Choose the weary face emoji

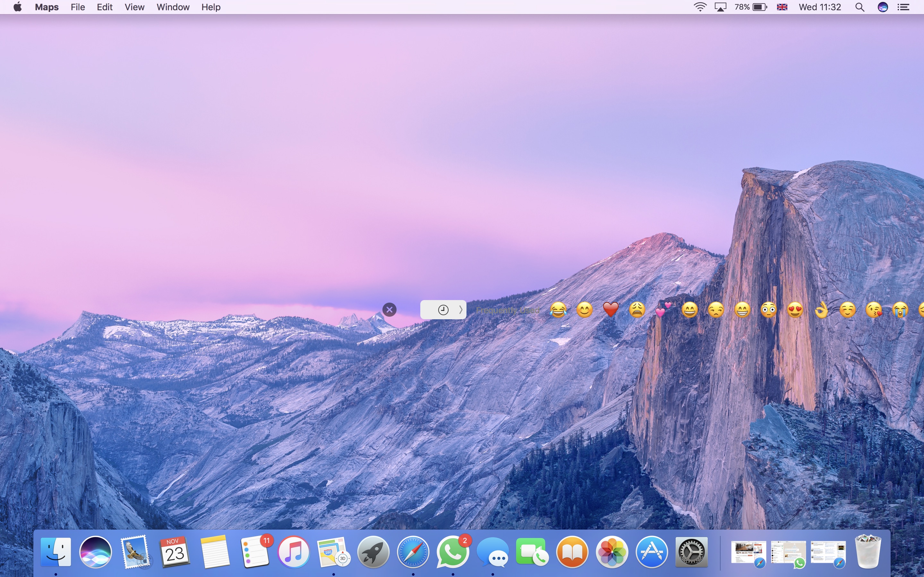point(637,310)
